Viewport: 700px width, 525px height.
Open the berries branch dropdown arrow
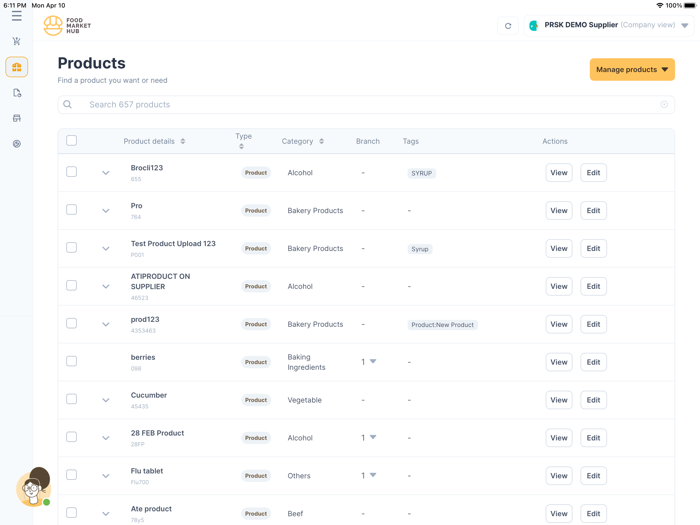pyautogui.click(x=373, y=362)
